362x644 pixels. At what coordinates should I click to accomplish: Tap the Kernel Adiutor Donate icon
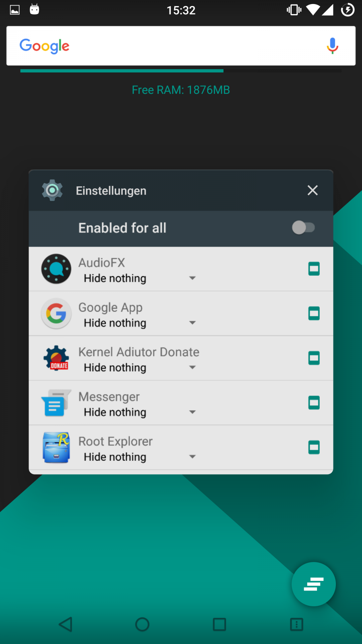point(56,358)
